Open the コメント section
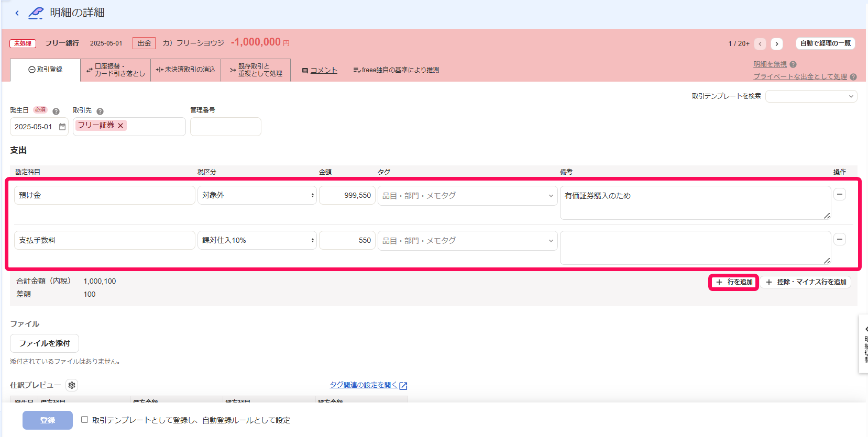868x437 pixels. pyautogui.click(x=320, y=70)
